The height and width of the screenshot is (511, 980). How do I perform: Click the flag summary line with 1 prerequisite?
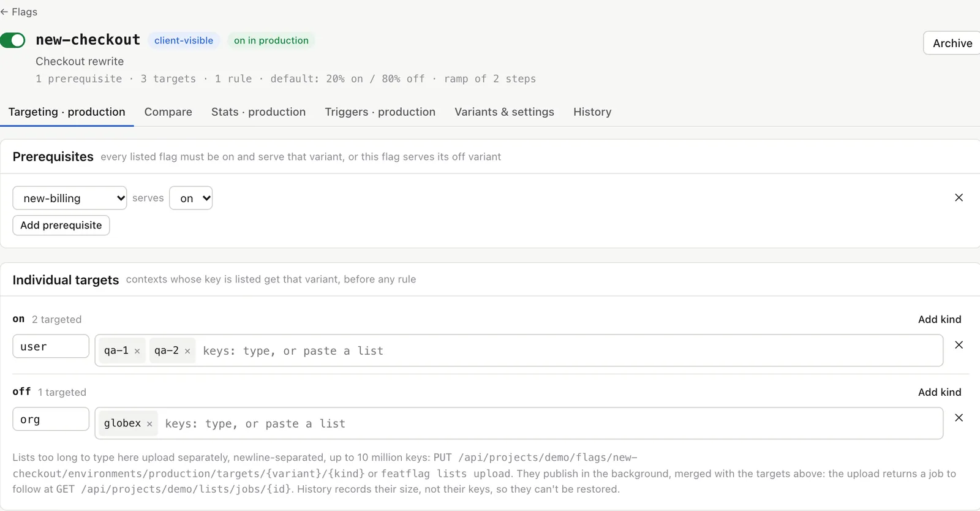point(285,79)
